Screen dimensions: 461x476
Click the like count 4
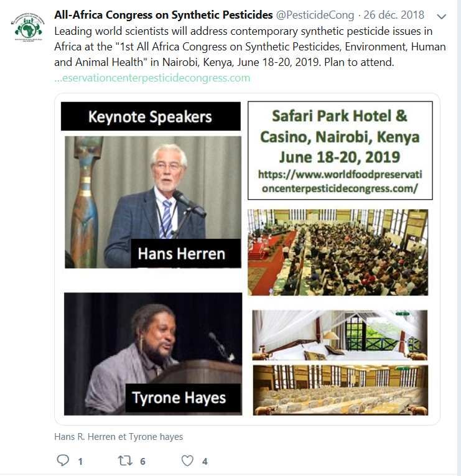205,462
